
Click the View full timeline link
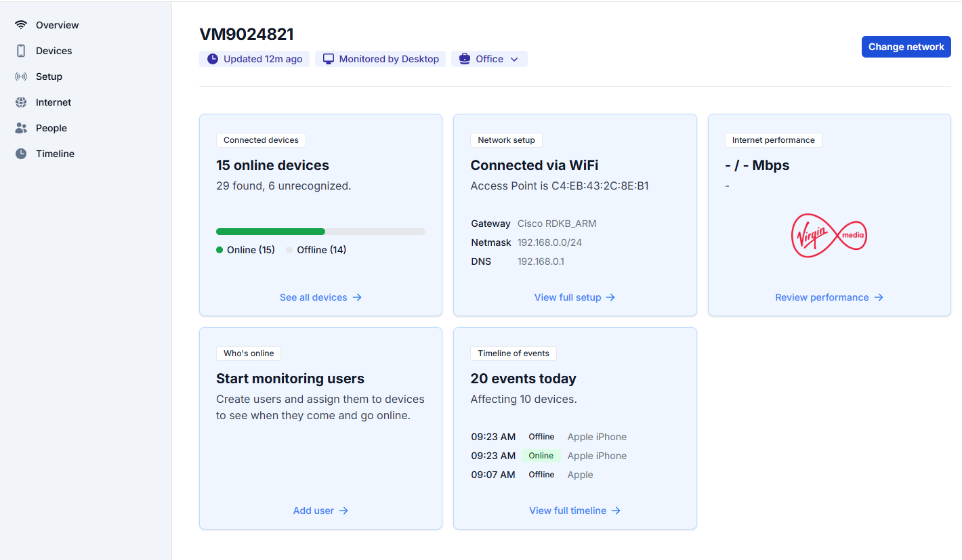click(x=574, y=510)
